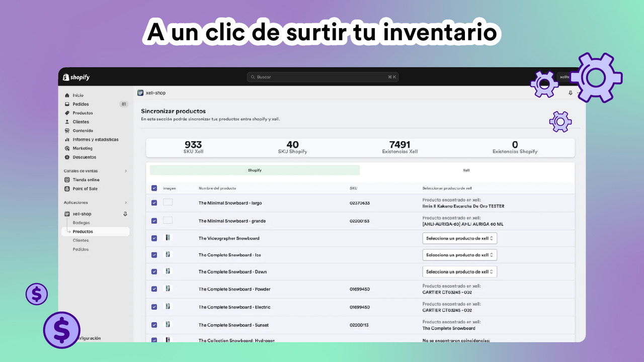Click the xell-shop app icon in the sidebar
Screen dimensions: 644x362
[67, 214]
